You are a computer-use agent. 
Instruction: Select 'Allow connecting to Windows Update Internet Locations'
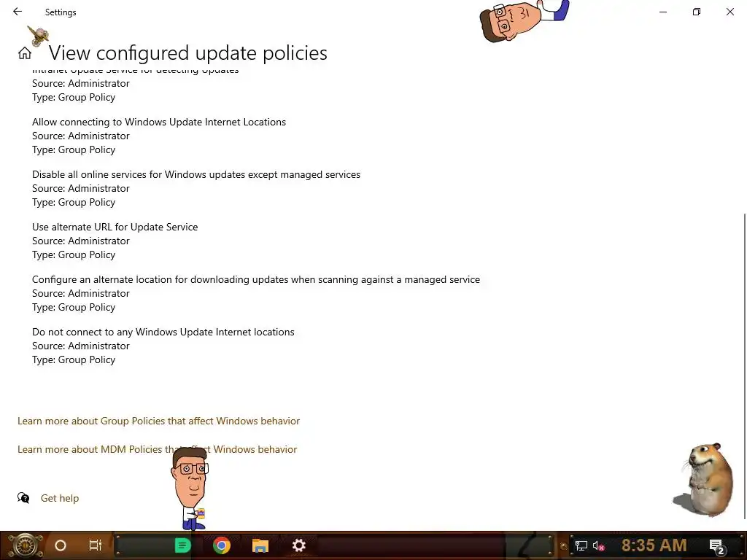(158, 122)
